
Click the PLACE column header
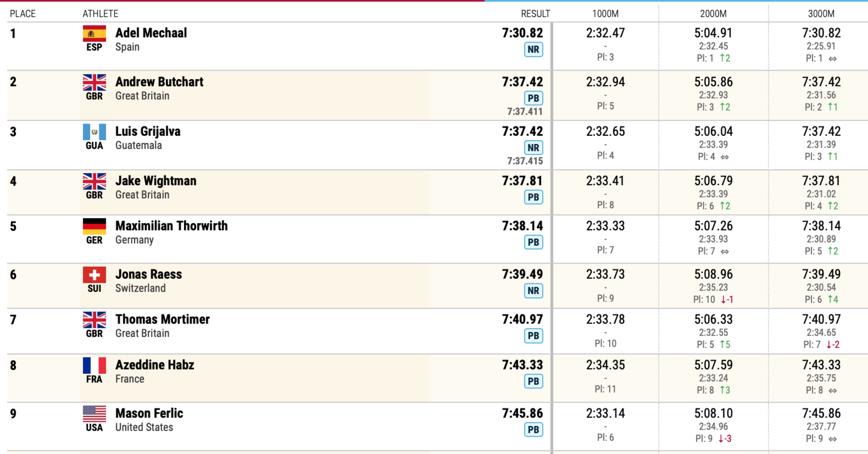click(x=23, y=14)
